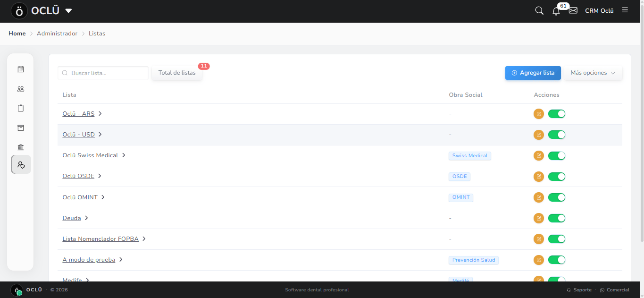Expand the chevron next to Oclü - ARS

[100, 114]
